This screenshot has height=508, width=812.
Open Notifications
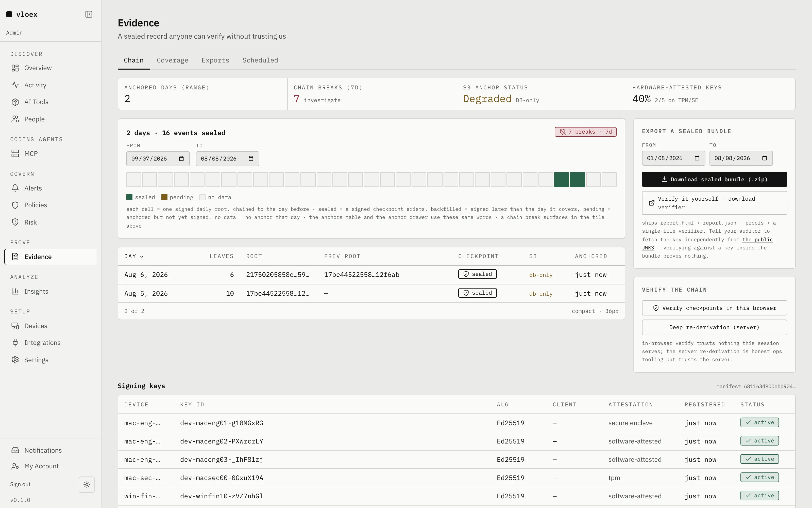pos(51,450)
